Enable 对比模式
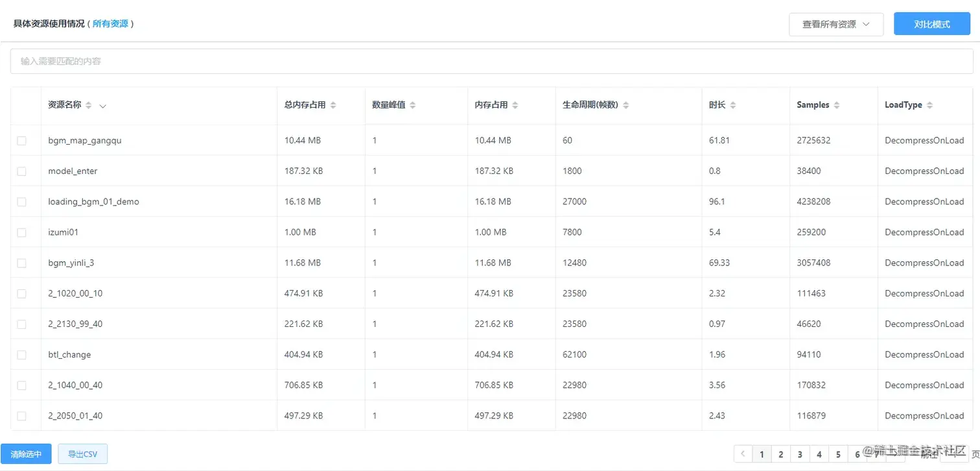The image size is (980, 471). point(931,23)
